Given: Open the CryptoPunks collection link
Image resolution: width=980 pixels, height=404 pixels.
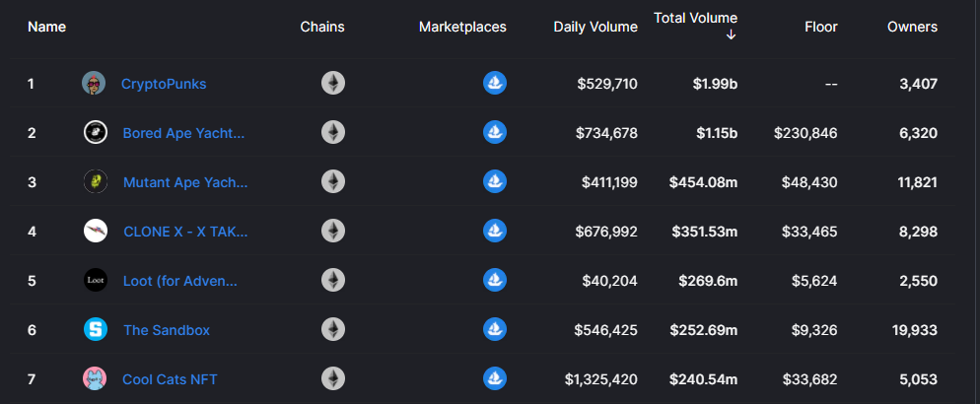Looking at the screenshot, I should (x=164, y=84).
